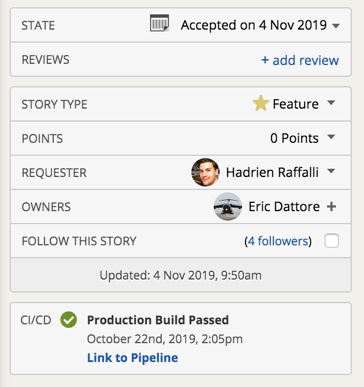Click the green build passed checkmark icon

click(69, 320)
